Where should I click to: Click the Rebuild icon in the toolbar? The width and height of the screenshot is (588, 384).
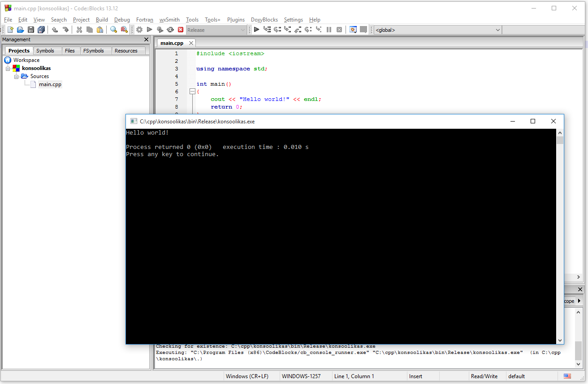[x=170, y=30]
